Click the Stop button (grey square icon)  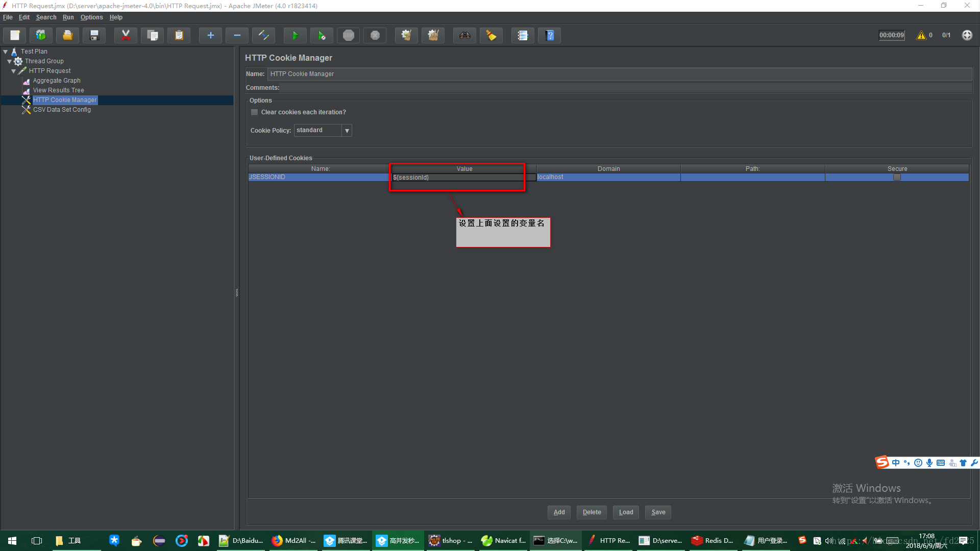(349, 35)
